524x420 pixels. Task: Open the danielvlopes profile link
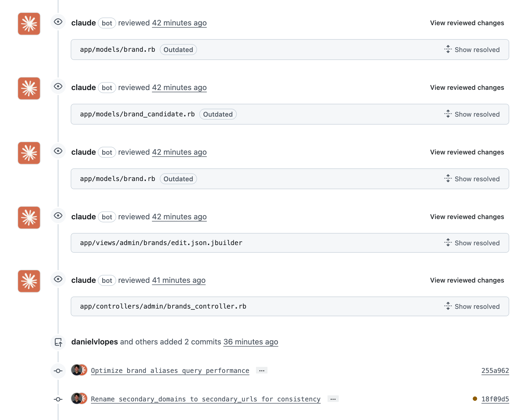95,342
